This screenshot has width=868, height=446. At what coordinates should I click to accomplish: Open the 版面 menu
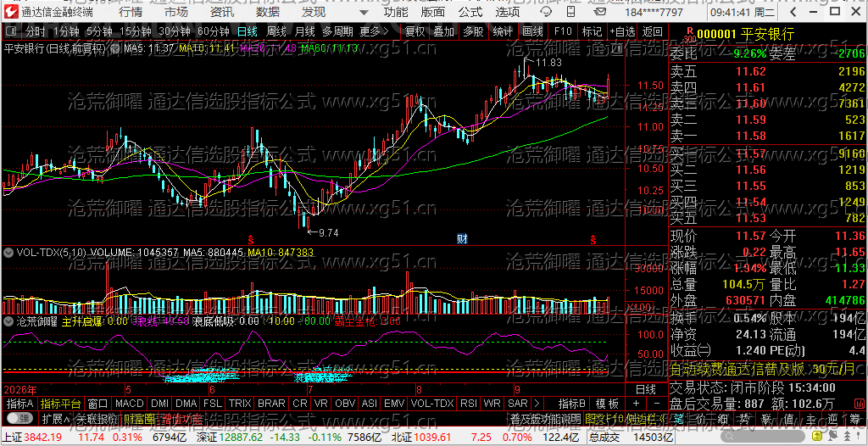433,12
